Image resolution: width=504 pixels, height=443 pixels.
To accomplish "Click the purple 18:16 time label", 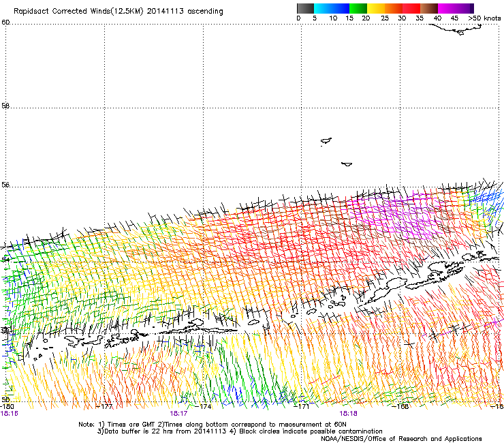I will click(9, 414).
